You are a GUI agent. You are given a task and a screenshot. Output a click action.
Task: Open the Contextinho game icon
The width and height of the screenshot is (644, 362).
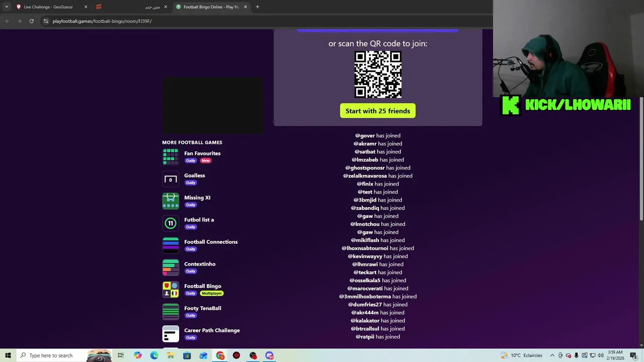click(x=171, y=267)
